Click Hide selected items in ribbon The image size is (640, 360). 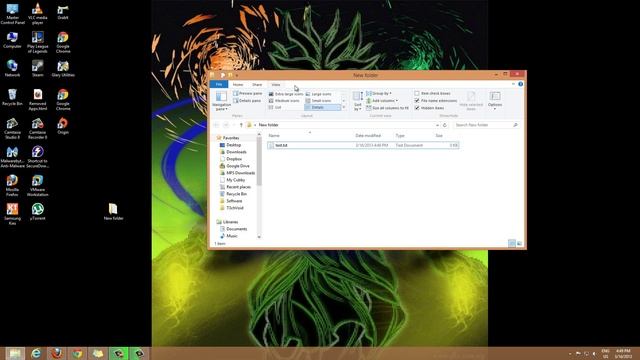[471, 101]
